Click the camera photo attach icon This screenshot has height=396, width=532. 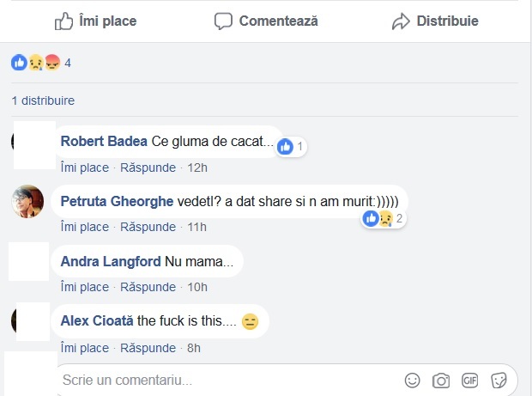441,380
